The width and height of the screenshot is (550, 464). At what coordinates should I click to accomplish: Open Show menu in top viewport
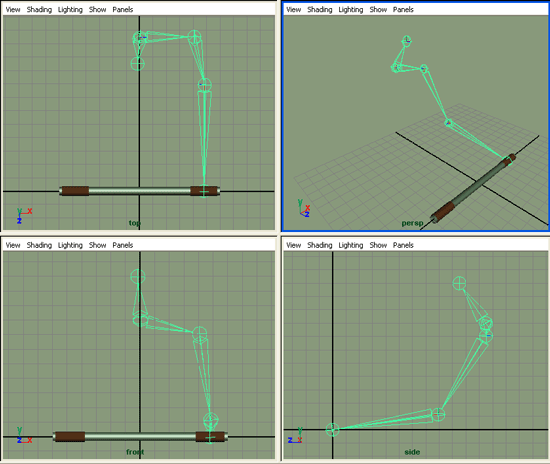click(x=98, y=10)
